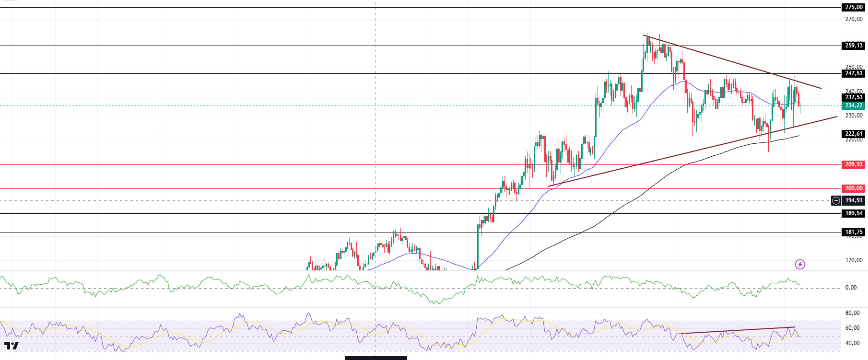Screen dimensions: 868x360
Task: Select the 259,13 price level label
Action: (854, 46)
